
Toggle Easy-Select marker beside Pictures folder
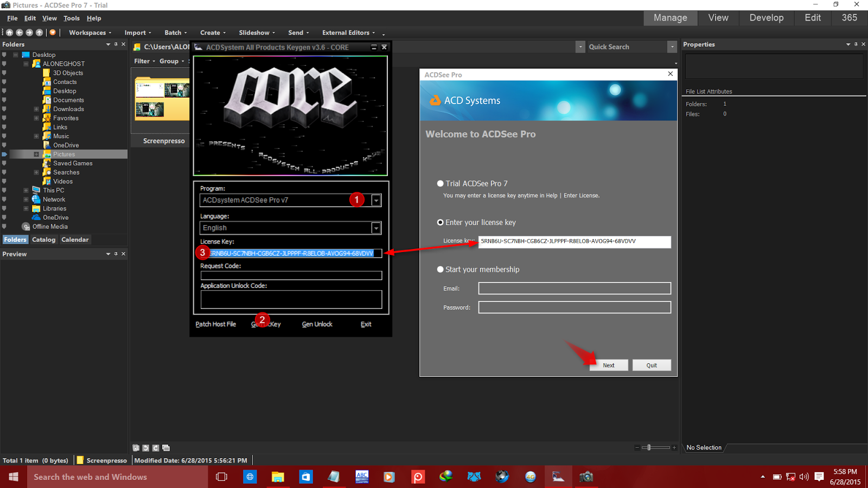pos(4,155)
